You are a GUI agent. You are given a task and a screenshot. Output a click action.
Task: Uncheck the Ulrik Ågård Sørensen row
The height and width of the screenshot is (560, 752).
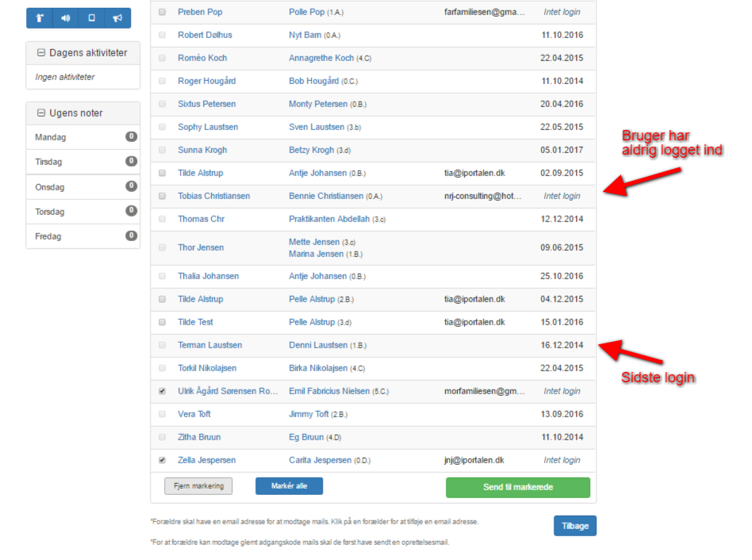pos(162,391)
